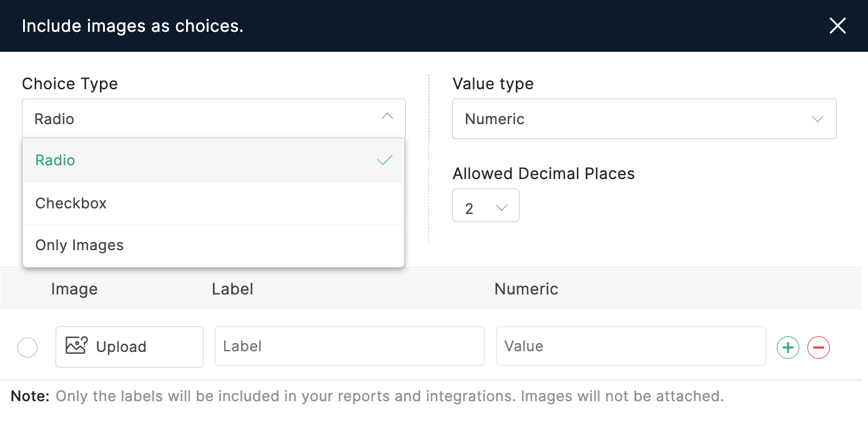This screenshot has width=868, height=433.
Task: Close the Include images dialog
Action: click(x=837, y=26)
